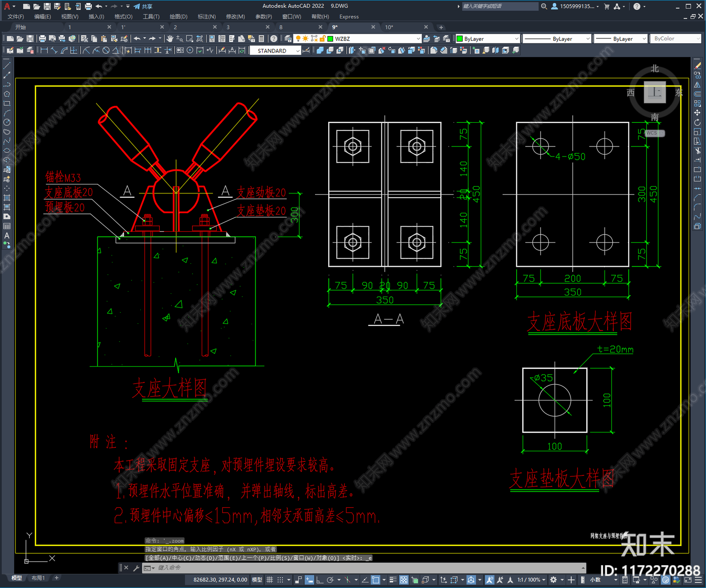
Task: Click the Help question mark icon
Action: point(274,39)
